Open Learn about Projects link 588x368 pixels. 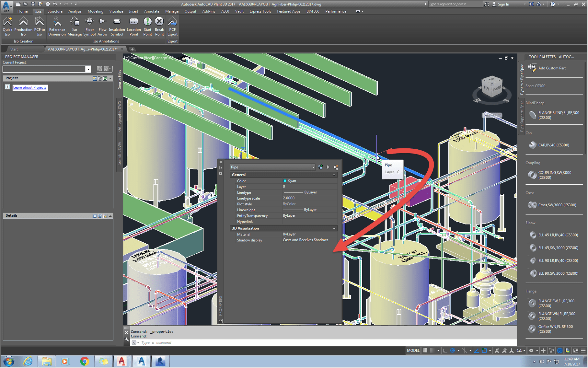[x=30, y=87]
